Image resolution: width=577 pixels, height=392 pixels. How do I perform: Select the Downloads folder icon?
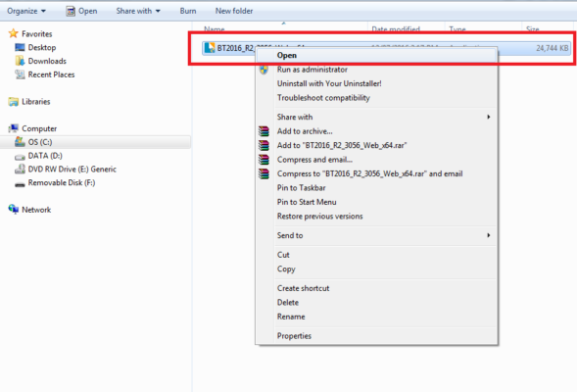(20, 61)
